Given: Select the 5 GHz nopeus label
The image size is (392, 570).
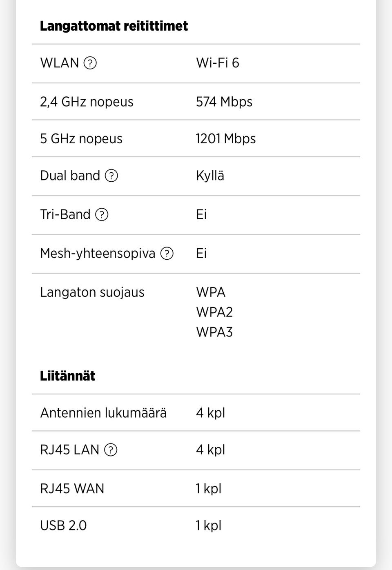Looking at the screenshot, I should [x=81, y=138].
